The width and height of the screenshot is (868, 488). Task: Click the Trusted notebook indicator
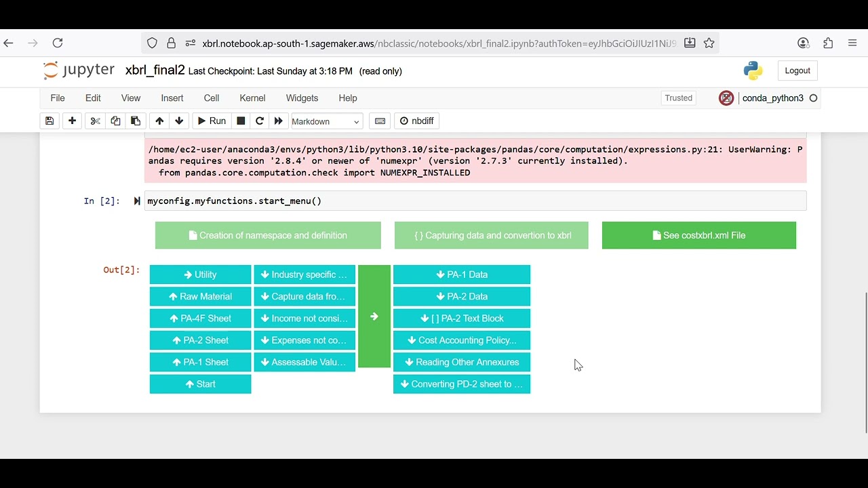click(678, 98)
